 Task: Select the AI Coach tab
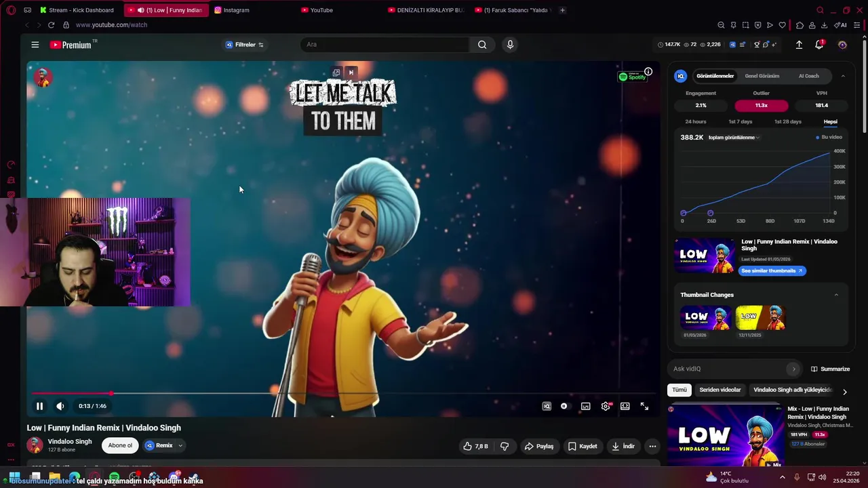coord(808,76)
